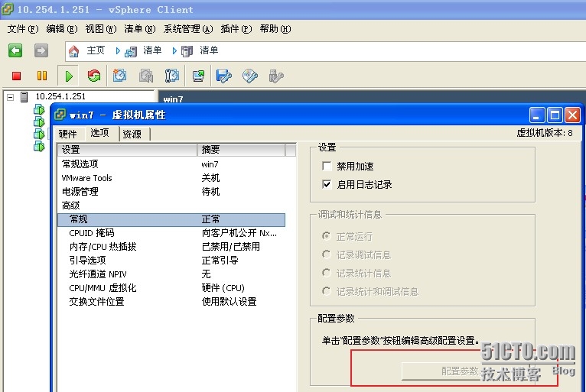Viewport: 586px width, 392px height.
Task: Click the CD/DVD drive connect icon
Action: [x=249, y=76]
